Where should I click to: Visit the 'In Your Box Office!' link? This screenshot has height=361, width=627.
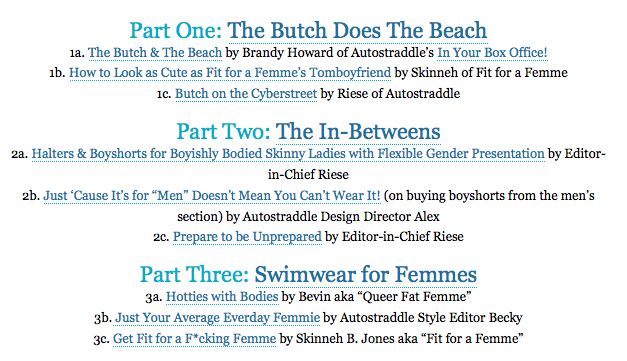[x=492, y=53]
